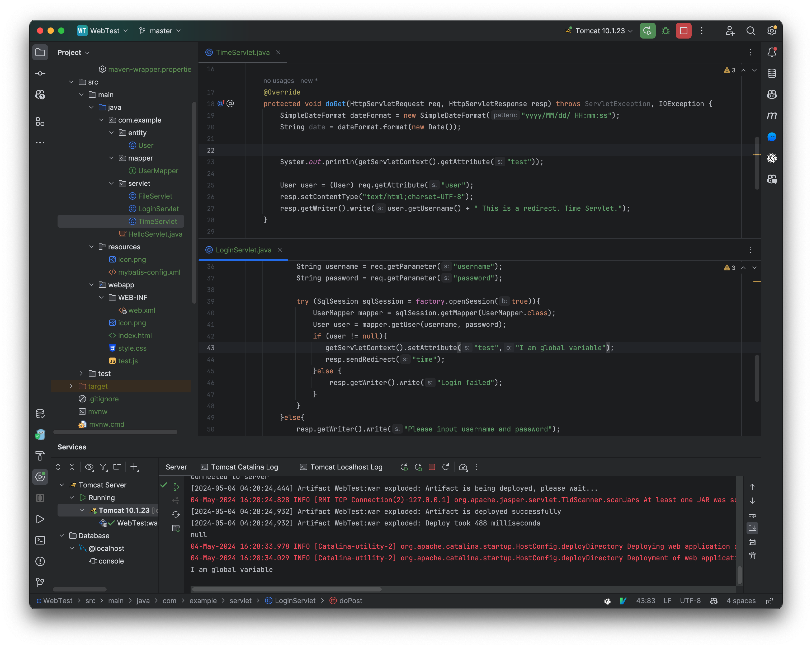Open the Commit tool window
Image resolution: width=812 pixels, height=648 pixels.
40,73
